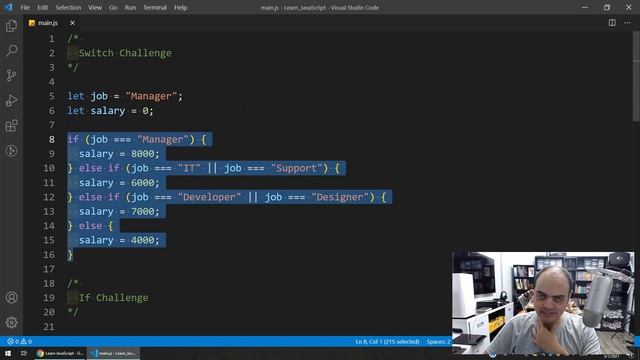Open the Selection menu

68,7
